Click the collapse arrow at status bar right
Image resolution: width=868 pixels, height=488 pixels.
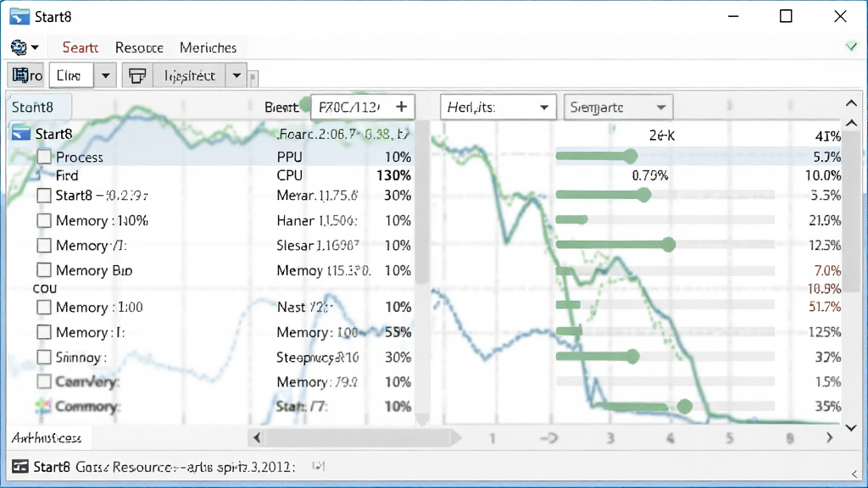tap(854, 474)
